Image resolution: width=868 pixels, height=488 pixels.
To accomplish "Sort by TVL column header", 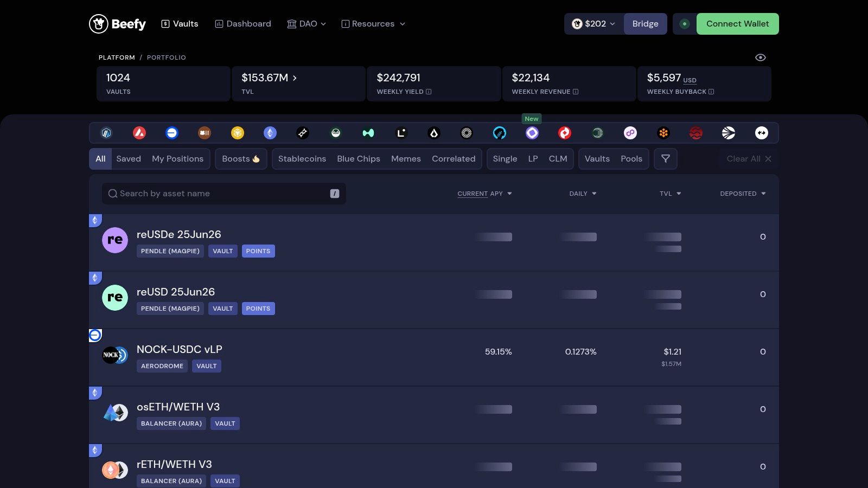I will click(671, 194).
